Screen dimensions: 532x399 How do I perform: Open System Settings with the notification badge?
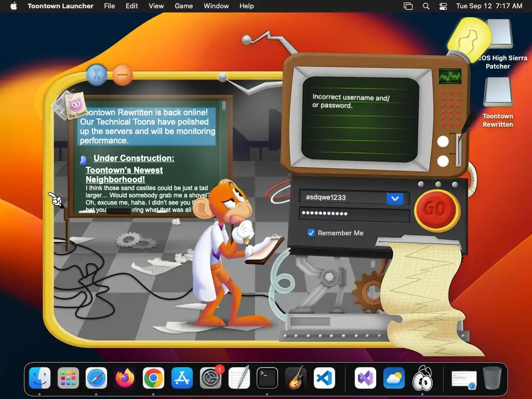[x=210, y=378]
